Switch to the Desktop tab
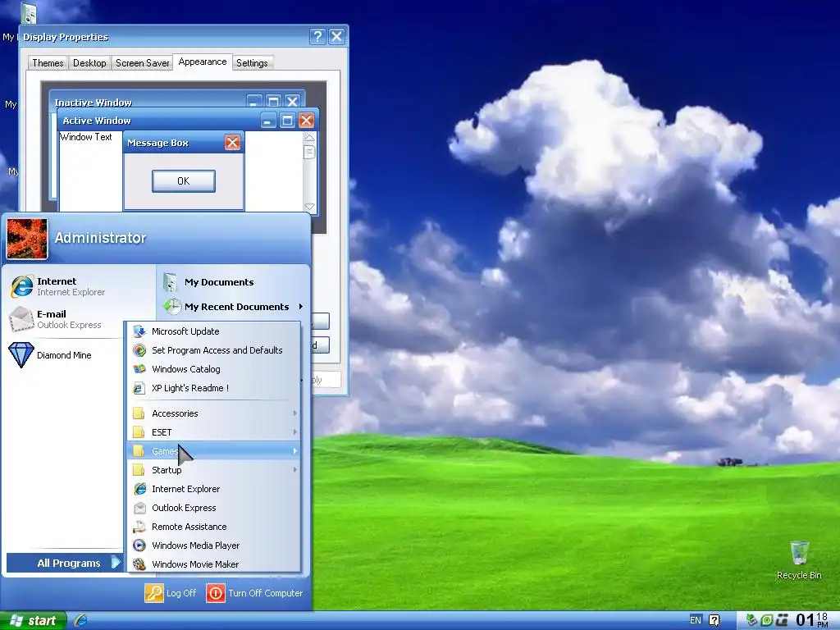Viewport: 840px width, 630px height. [x=89, y=62]
